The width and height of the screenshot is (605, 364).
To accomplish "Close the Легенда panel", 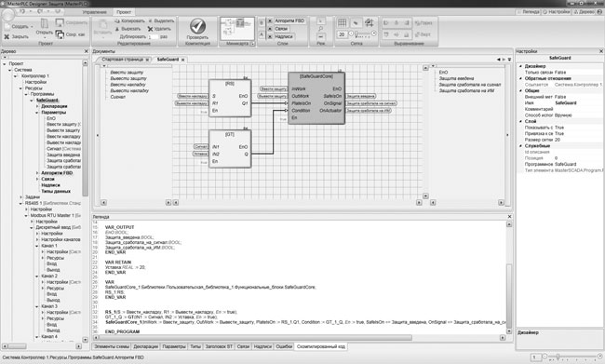I will (509, 217).
